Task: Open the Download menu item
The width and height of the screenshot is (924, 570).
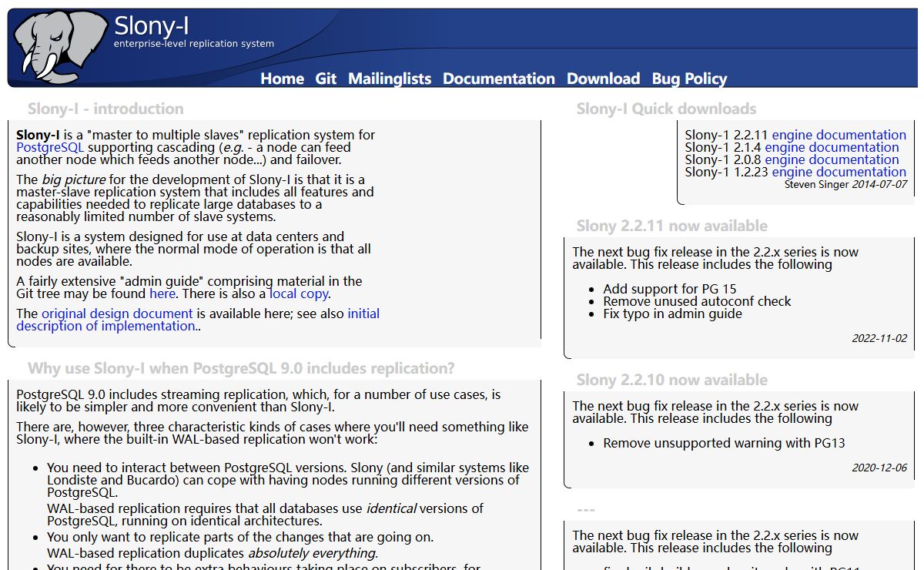Action: [603, 79]
